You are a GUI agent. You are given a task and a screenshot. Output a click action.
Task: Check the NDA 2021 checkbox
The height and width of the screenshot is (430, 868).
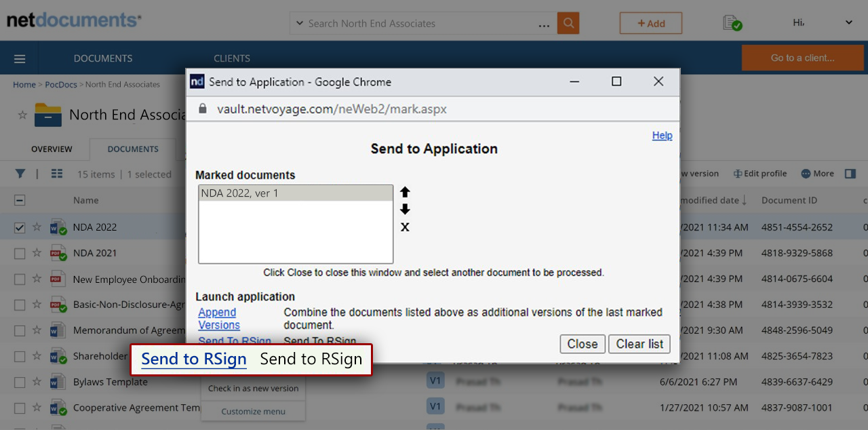tap(20, 253)
